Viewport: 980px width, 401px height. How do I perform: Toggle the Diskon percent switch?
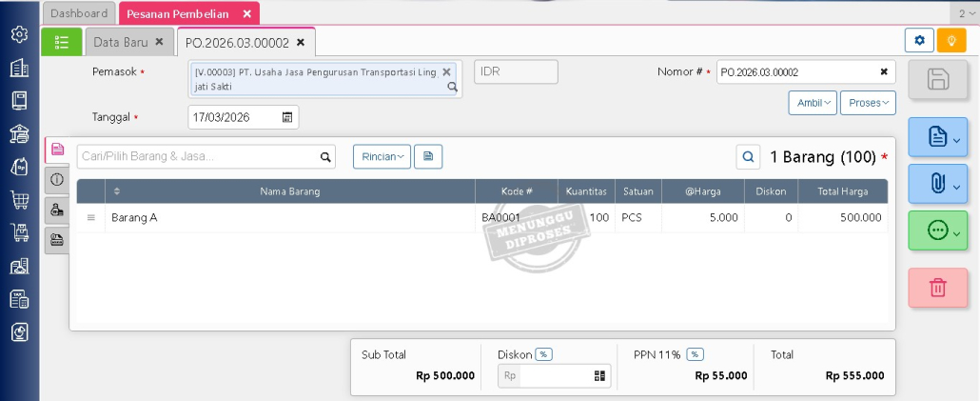click(543, 354)
